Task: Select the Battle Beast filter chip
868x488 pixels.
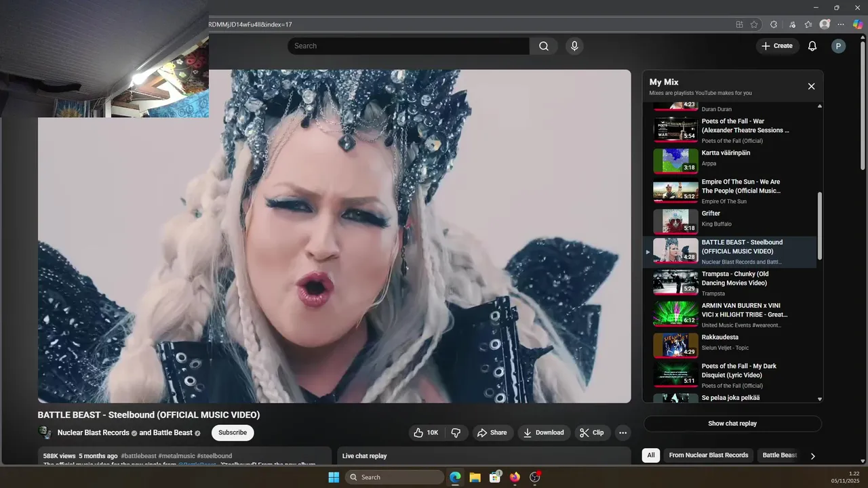Action: pos(779,455)
